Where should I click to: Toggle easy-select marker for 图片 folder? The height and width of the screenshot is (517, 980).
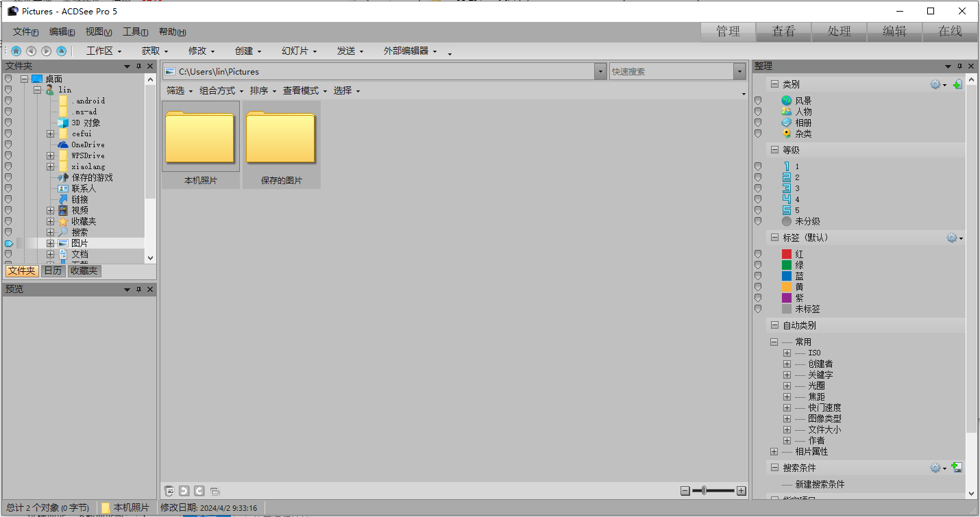coord(8,243)
